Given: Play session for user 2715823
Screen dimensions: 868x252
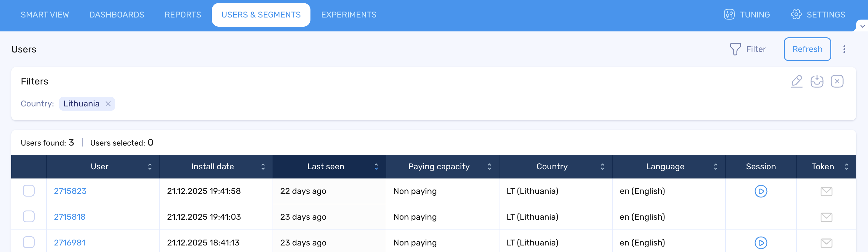Looking at the screenshot, I should pos(760,191).
